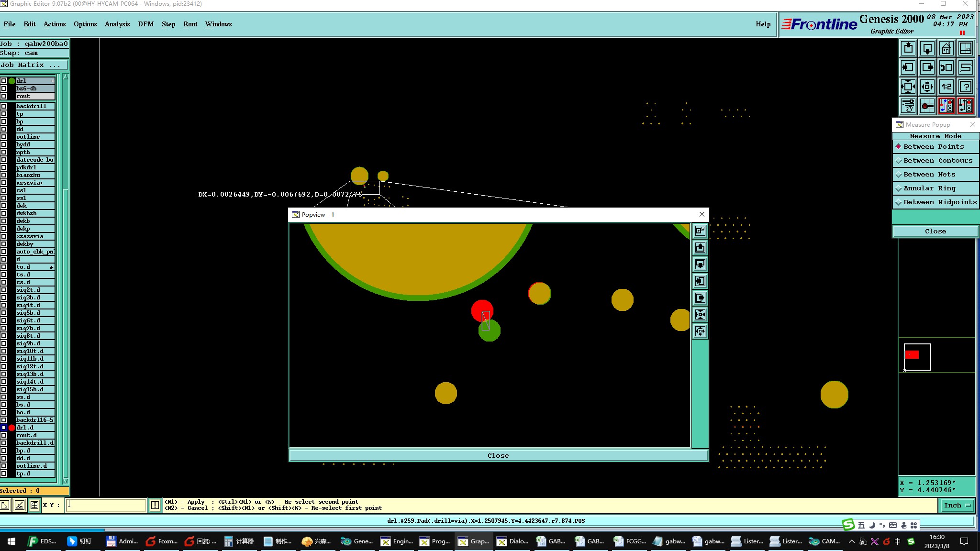Open the graphic options wrench-and-palette icon

908,106
